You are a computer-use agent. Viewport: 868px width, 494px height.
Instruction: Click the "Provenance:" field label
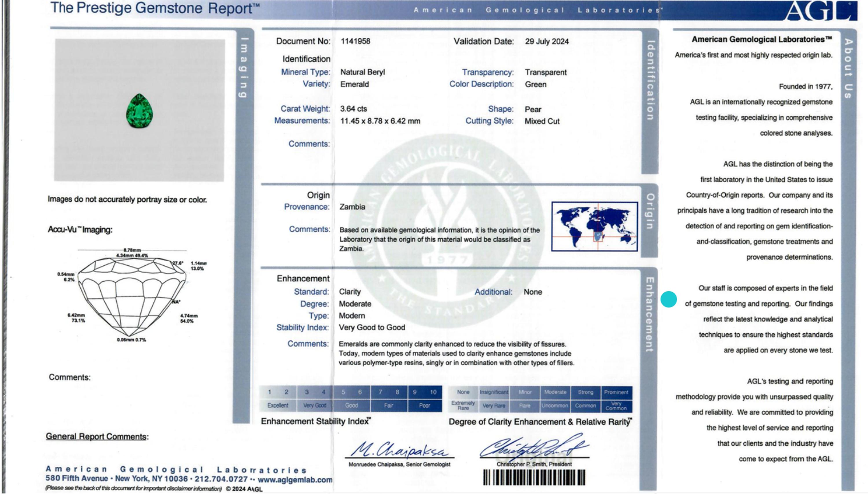pos(307,207)
